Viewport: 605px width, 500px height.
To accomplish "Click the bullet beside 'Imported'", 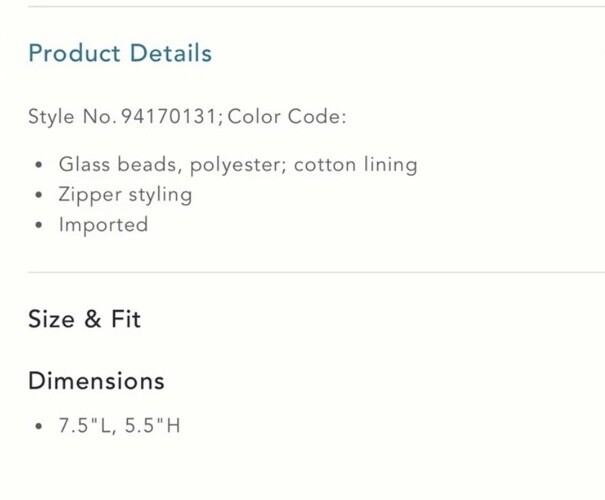I will [x=38, y=225].
